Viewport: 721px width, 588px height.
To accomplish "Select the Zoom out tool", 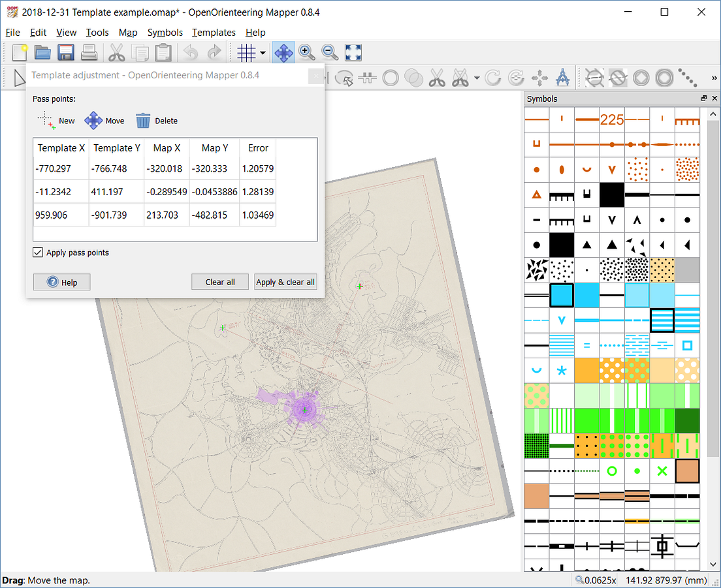I will click(330, 52).
